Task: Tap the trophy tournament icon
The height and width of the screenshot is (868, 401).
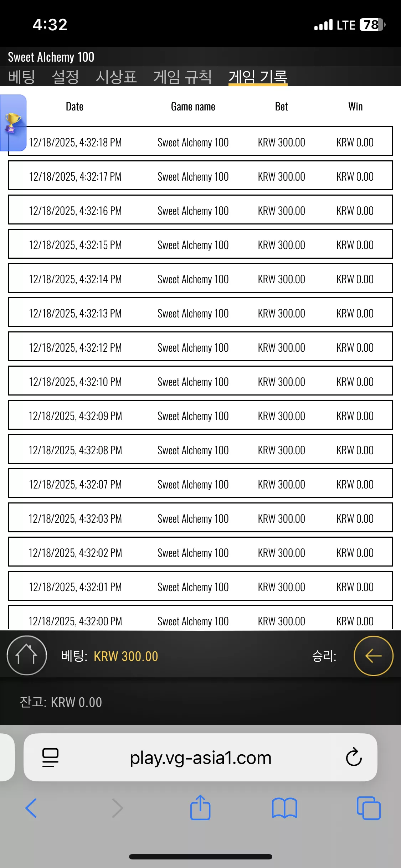Action: (13, 123)
